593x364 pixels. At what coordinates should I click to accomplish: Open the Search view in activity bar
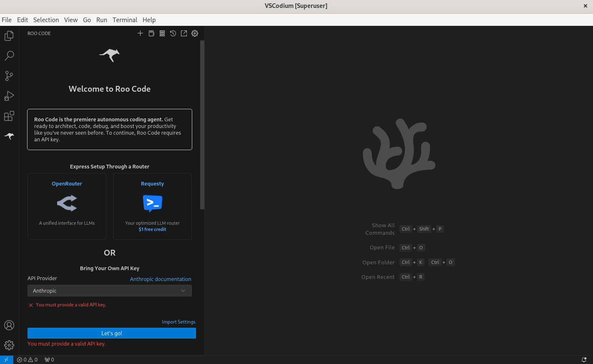tap(9, 55)
